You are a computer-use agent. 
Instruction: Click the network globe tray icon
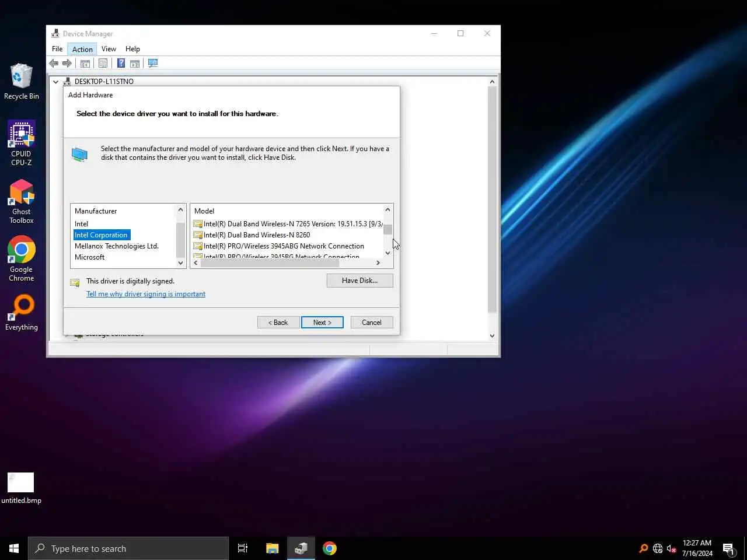658,548
